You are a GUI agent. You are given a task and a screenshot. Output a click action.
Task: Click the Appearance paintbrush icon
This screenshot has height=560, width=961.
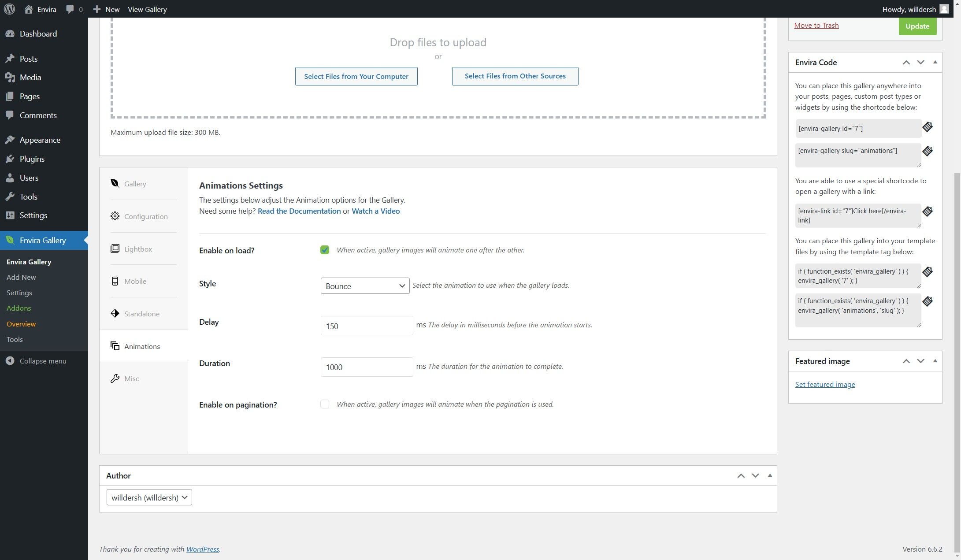pyautogui.click(x=10, y=140)
